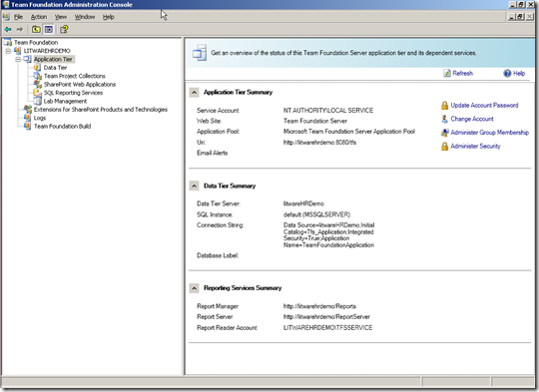Click the http://litwarehrdemo/Reports value
Image resolution: width=539 pixels, height=392 pixels.
tap(319, 306)
